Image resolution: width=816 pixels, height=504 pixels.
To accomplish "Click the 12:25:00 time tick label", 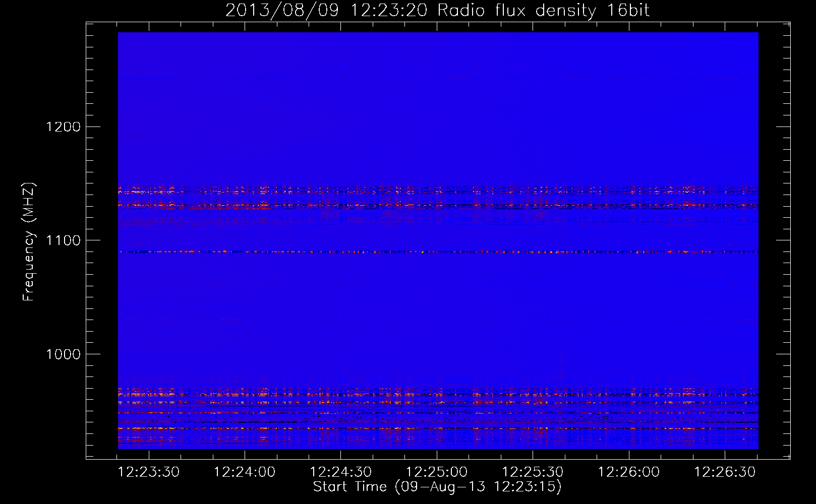I will 437,472.
